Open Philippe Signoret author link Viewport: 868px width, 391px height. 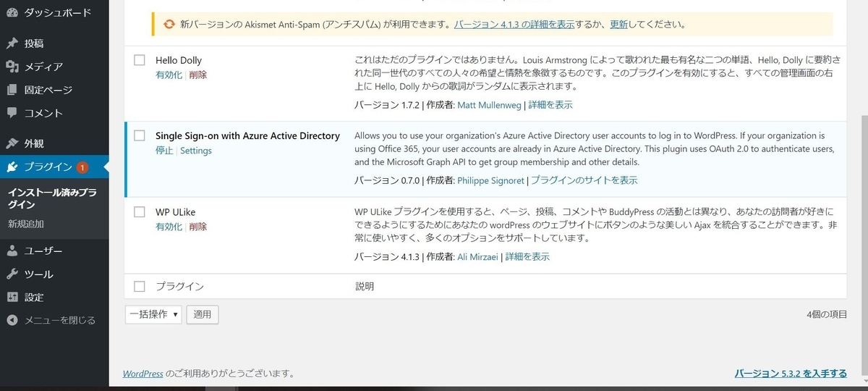point(491,180)
